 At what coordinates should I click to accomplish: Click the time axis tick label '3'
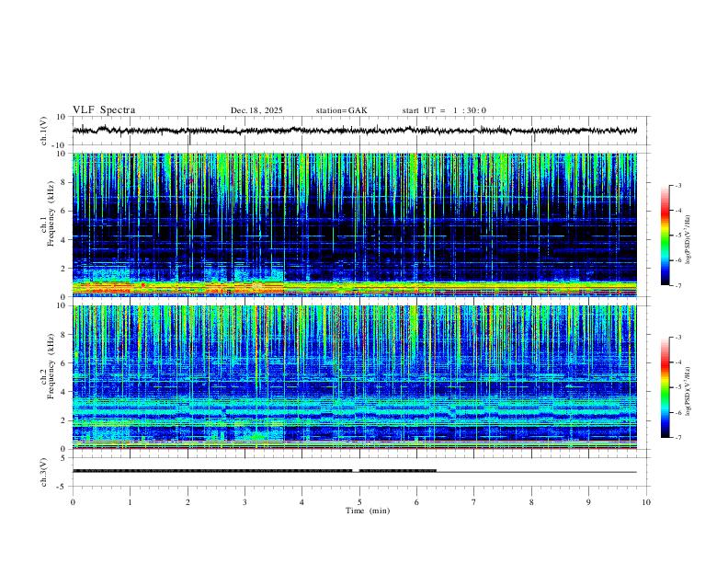tap(245, 502)
